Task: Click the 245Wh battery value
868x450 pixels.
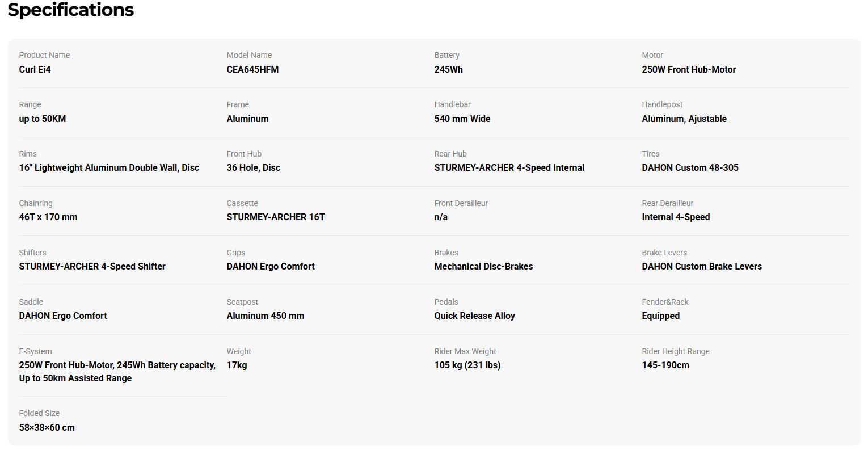Action: tap(448, 69)
